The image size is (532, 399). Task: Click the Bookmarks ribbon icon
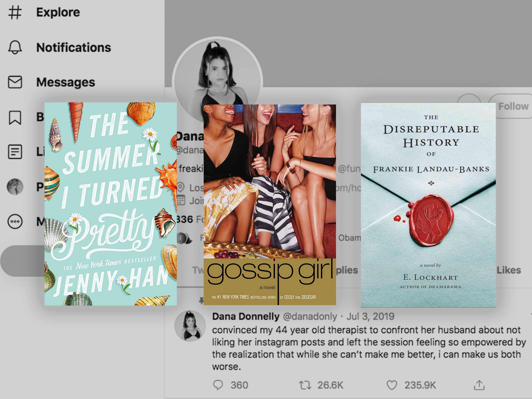tap(15, 118)
